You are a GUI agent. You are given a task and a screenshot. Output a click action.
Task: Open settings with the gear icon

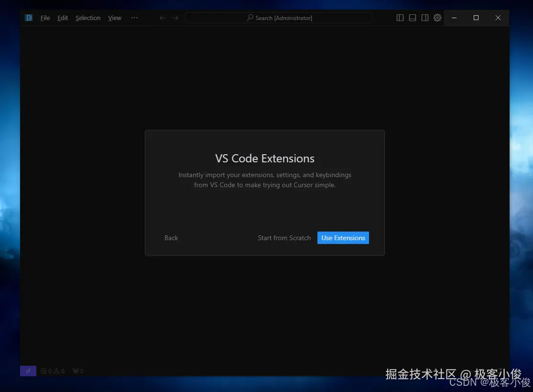pos(437,18)
